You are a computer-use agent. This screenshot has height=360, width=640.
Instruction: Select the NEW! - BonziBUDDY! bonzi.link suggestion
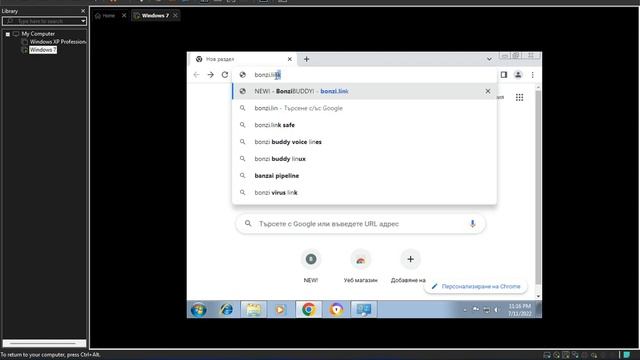tap(364, 91)
